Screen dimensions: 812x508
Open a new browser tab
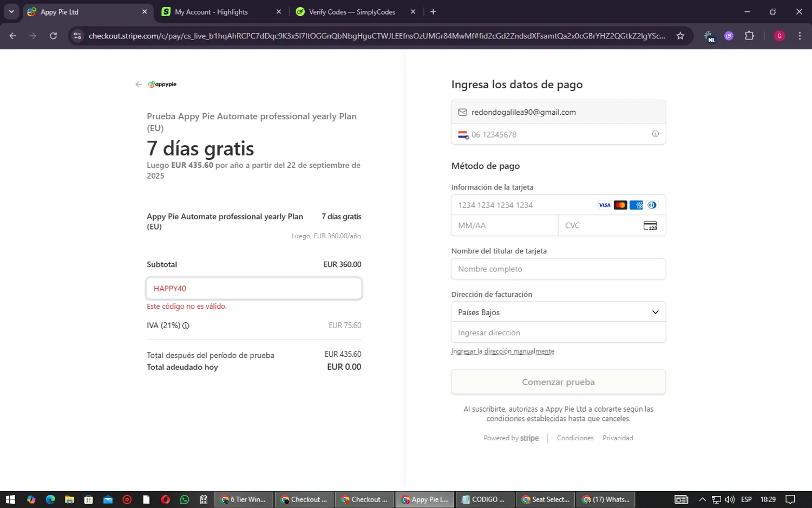pyautogui.click(x=433, y=12)
